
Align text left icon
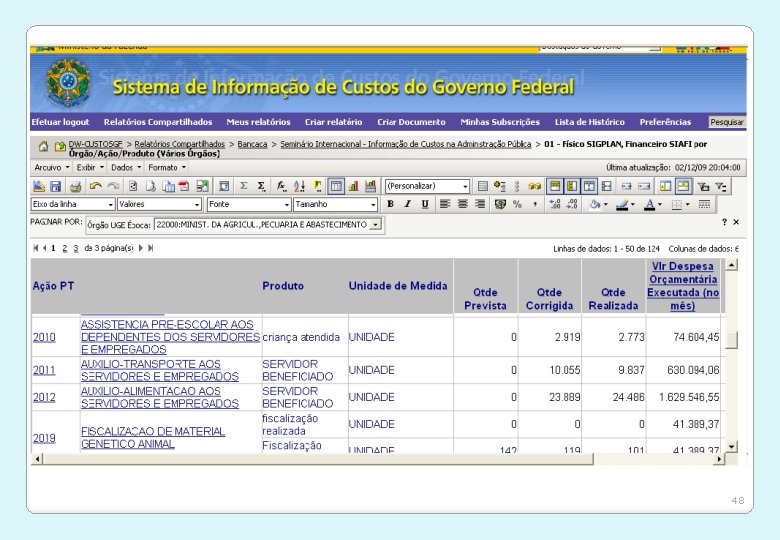point(445,204)
